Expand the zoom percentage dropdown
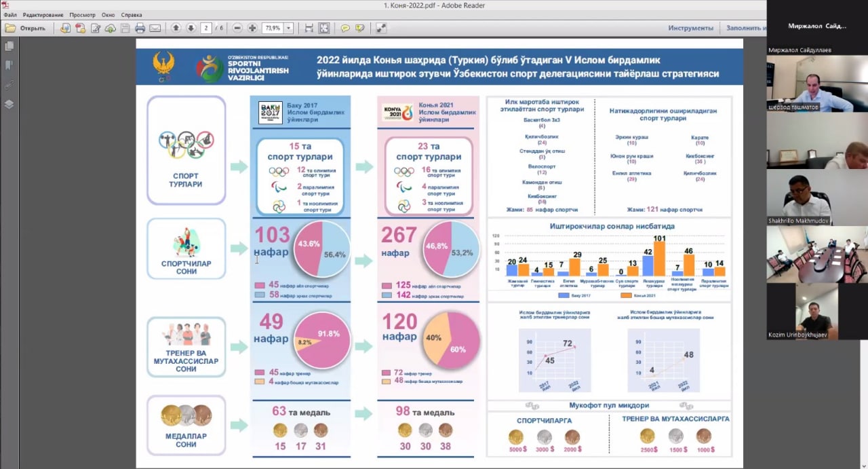 pyautogui.click(x=290, y=29)
